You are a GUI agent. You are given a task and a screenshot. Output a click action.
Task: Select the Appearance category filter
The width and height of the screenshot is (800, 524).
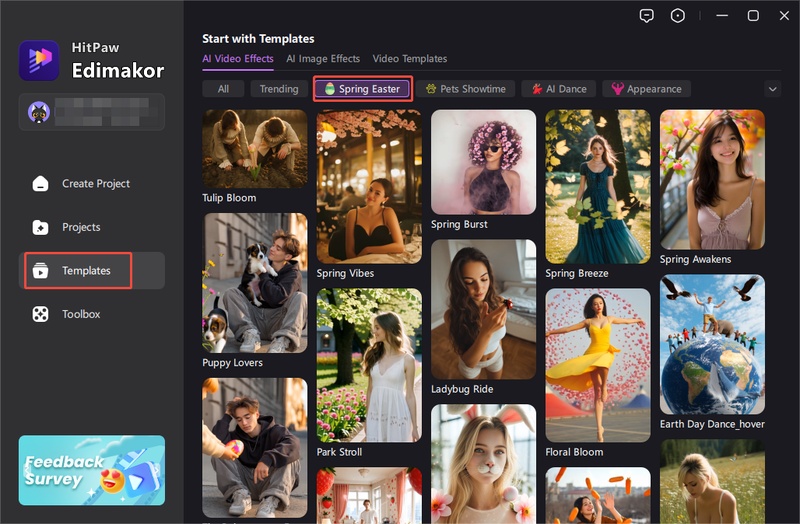click(x=646, y=89)
